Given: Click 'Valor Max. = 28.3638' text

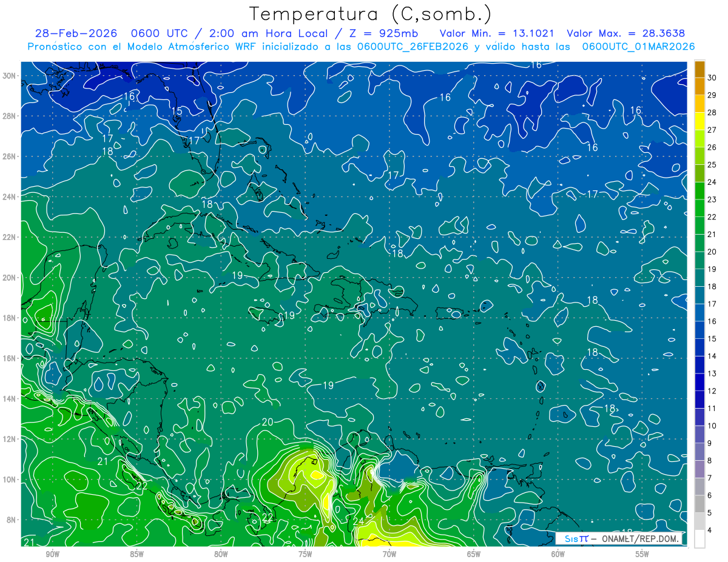Looking at the screenshot, I should [625, 33].
